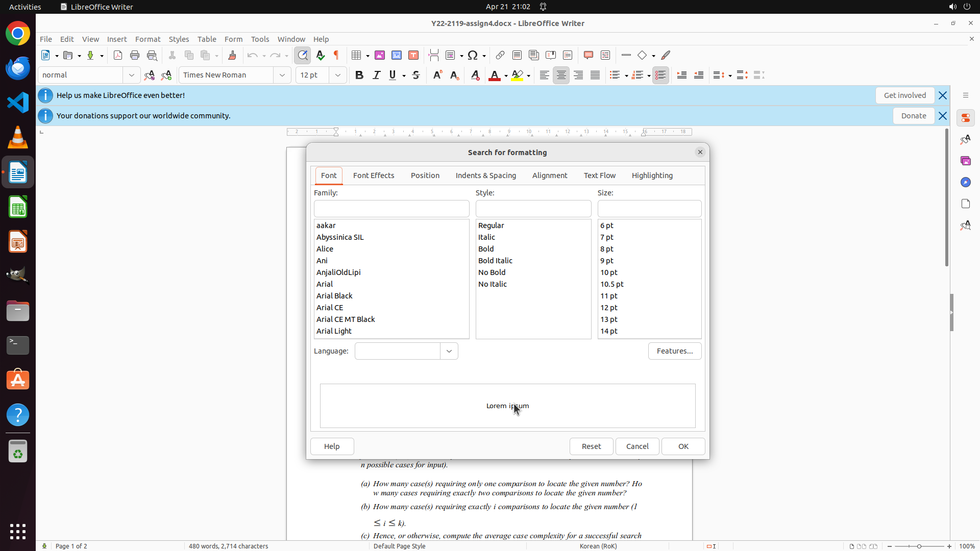Toggle Justified alignment in toolbar
Screen dimensions: 980x551
[595, 75]
